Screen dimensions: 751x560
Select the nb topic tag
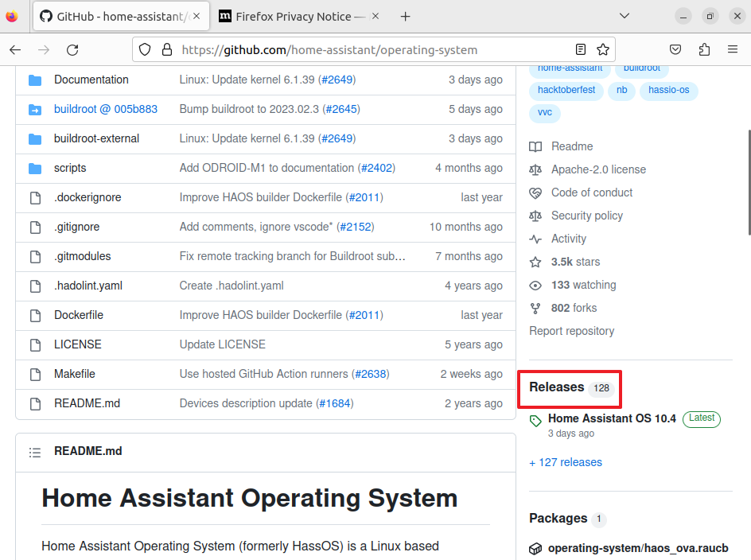(621, 91)
